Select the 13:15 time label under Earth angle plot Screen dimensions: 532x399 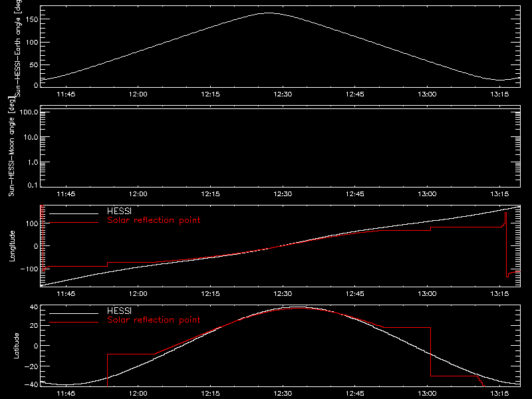click(x=499, y=94)
